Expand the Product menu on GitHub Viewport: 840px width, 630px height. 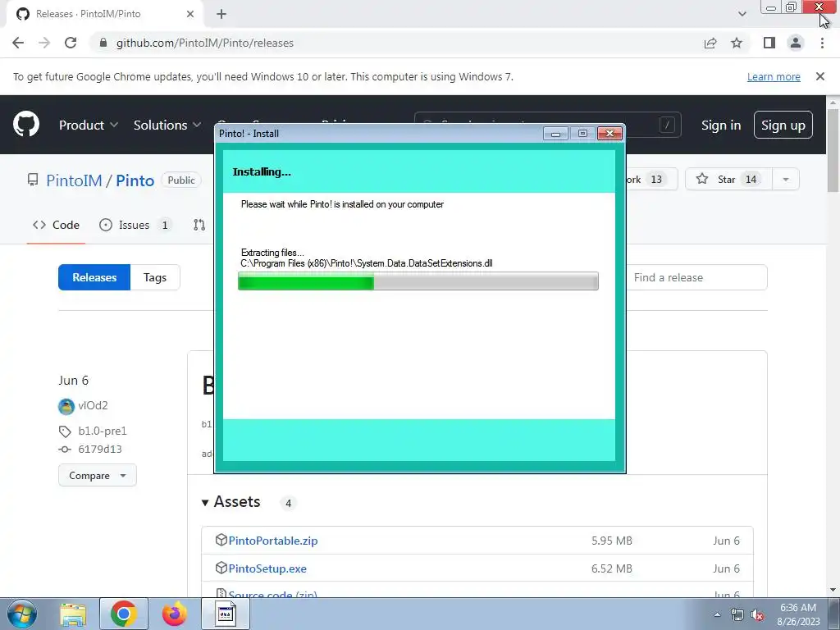point(88,125)
